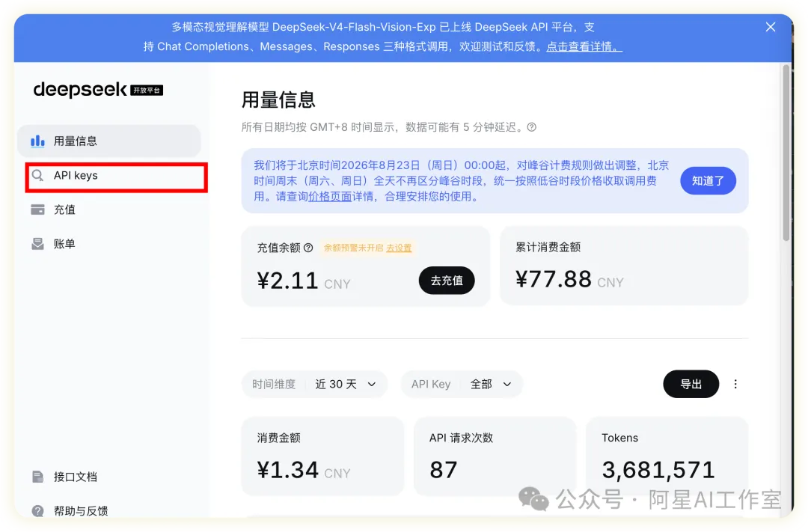Click the deepseek 开放平台 logo
Screen dimensions: 808x532
pyautogui.click(x=98, y=90)
